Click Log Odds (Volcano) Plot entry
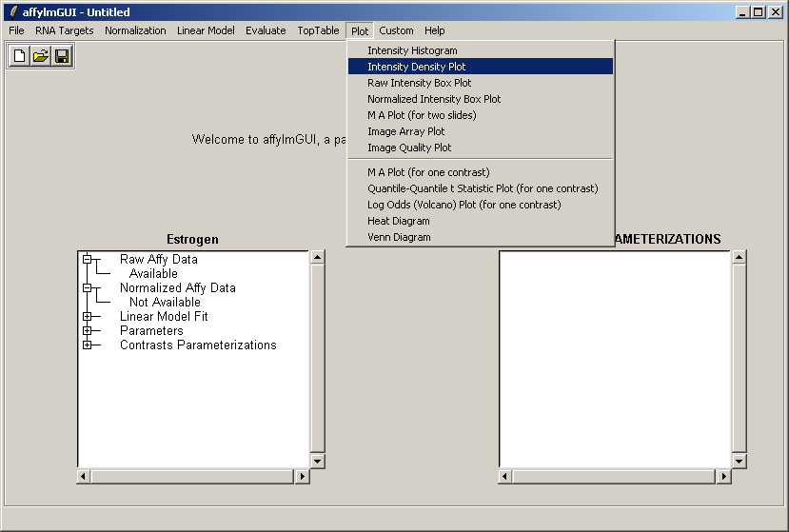Image resolution: width=789 pixels, height=532 pixels. (464, 205)
